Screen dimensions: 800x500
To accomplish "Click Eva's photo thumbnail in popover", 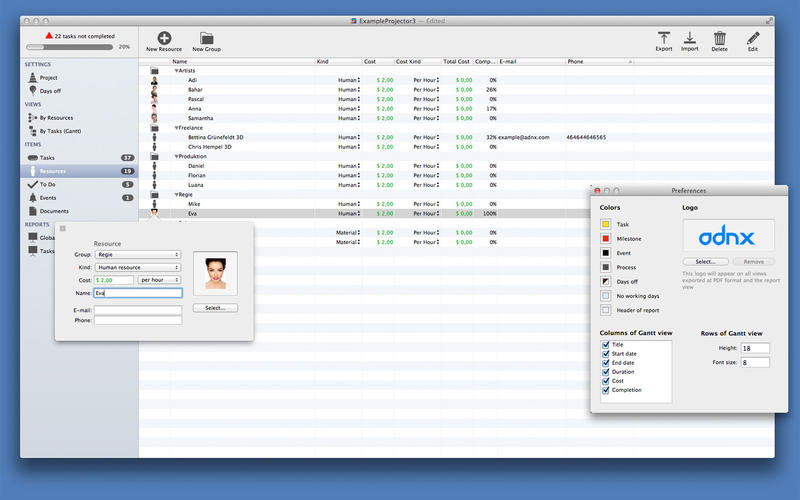I will click(215, 273).
